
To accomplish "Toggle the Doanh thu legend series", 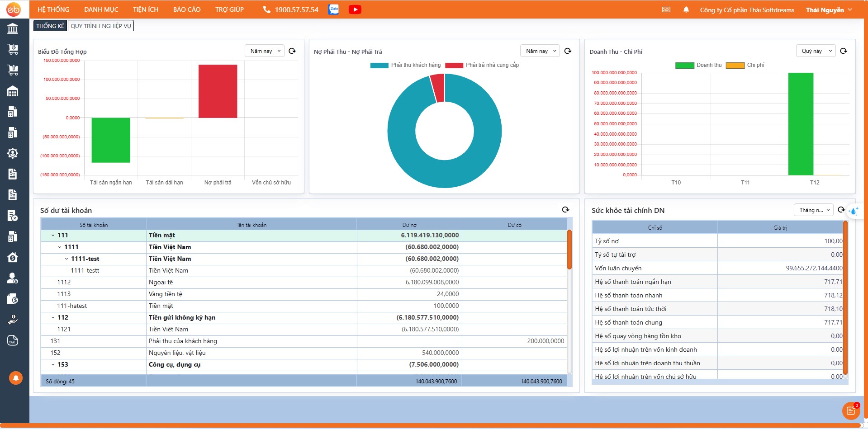I will point(709,65).
